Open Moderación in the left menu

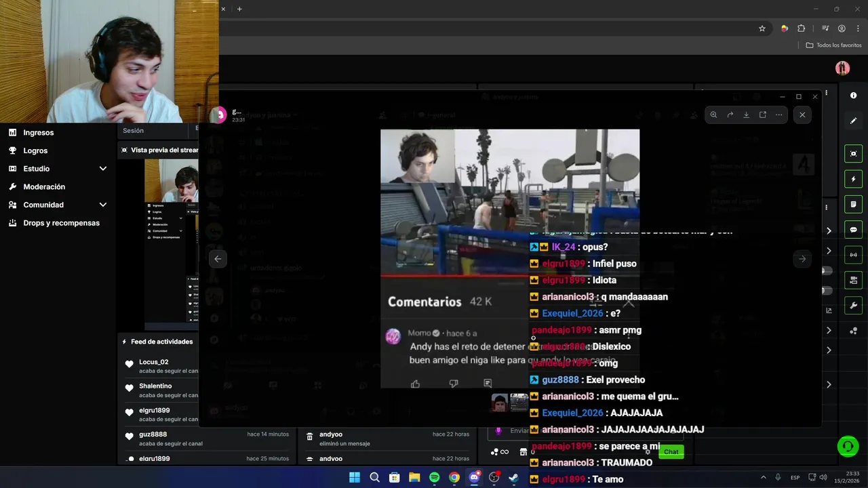coord(44,187)
